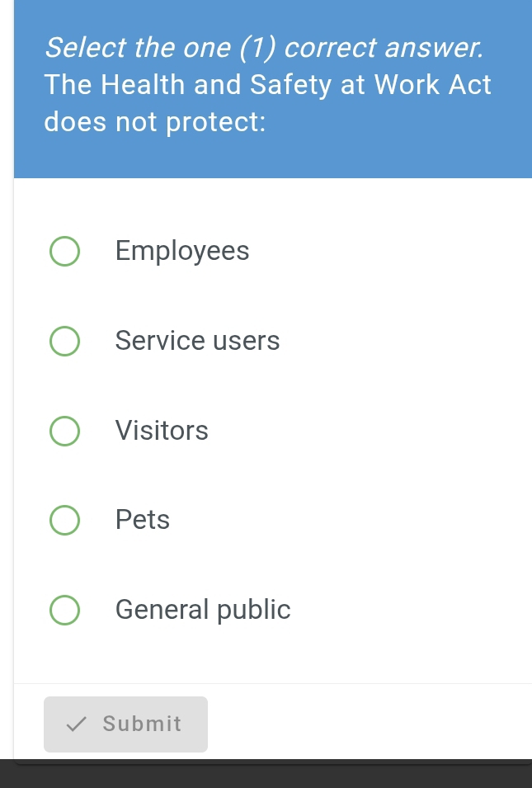Click the "General public" answer text

203,610
